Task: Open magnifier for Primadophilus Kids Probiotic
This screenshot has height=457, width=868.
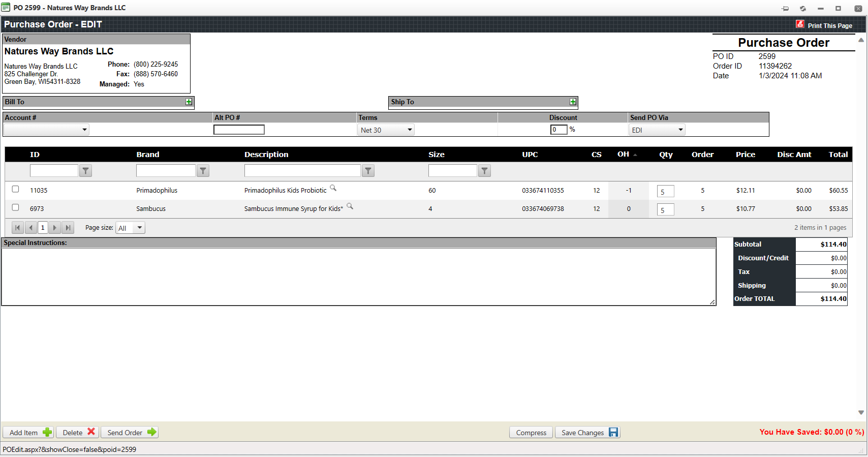Action: [x=333, y=188]
